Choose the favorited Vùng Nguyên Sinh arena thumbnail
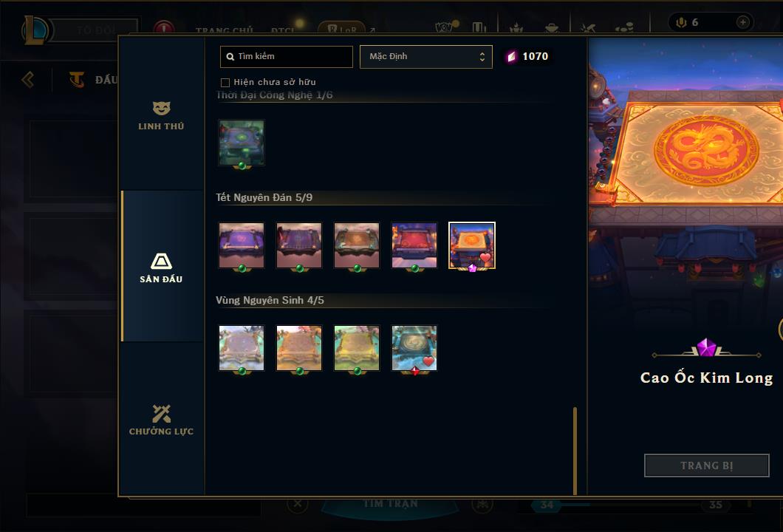 414,348
